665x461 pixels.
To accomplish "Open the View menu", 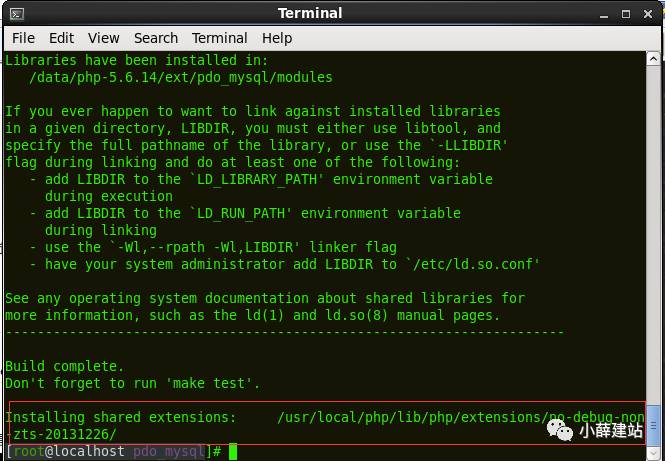I will 103,38.
